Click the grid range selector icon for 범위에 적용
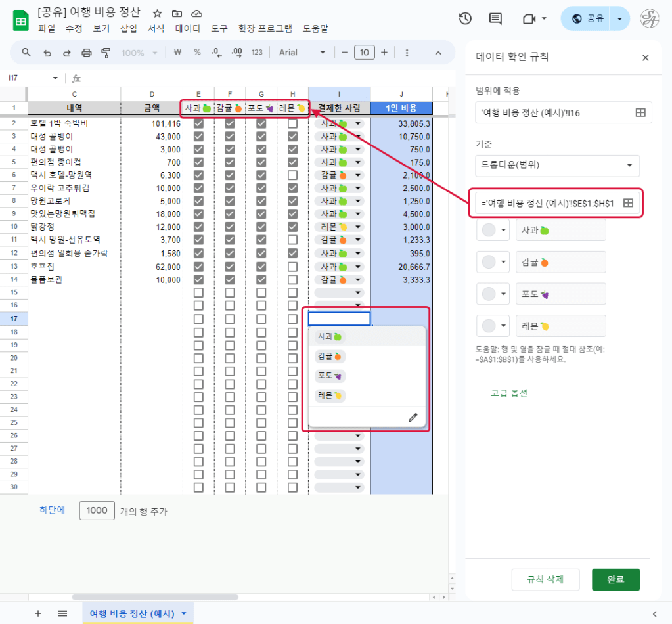This screenshot has height=624, width=672. tap(640, 112)
